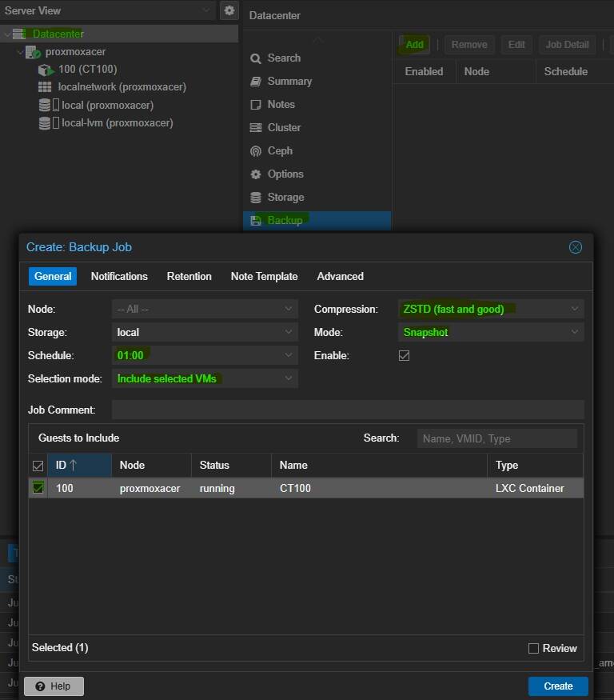Click the Summary book icon
Image resolution: width=614 pixels, height=700 pixels.
(256, 82)
